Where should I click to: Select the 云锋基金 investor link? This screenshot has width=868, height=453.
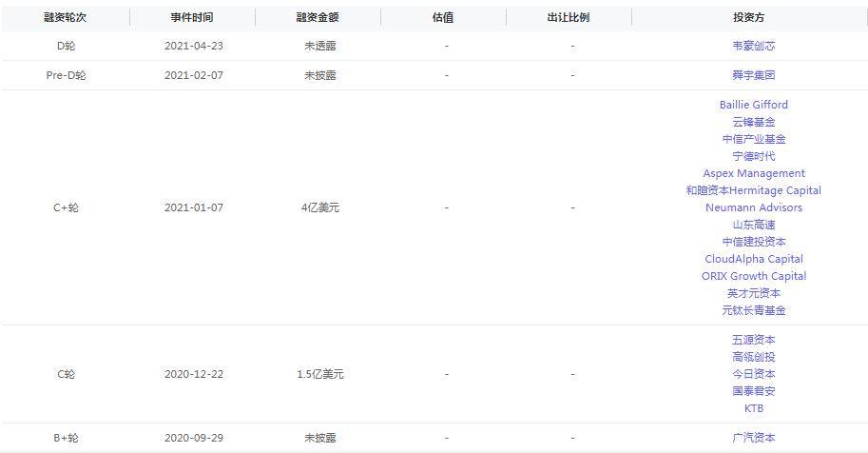pyautogui.click(x=753, y=122)
